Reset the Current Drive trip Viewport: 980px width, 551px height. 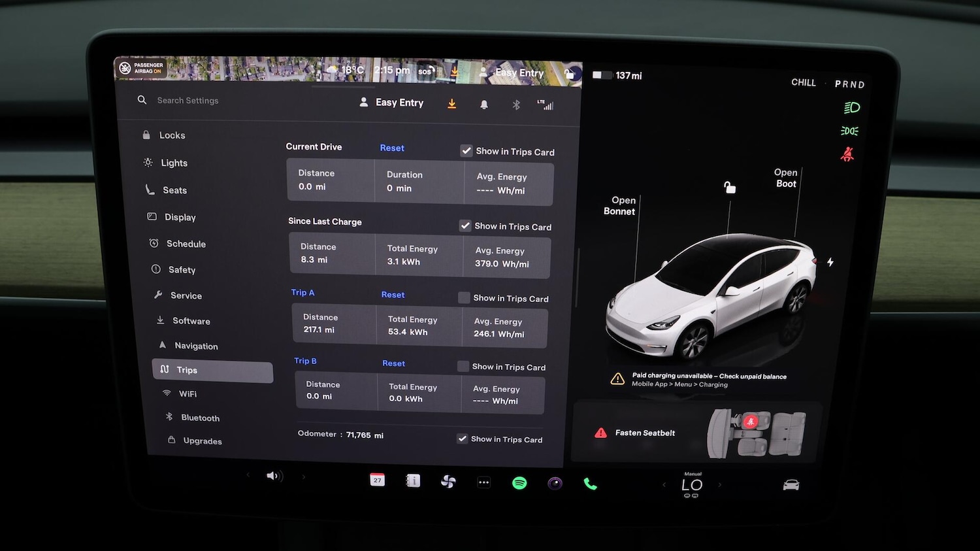(x=392, y=148)
